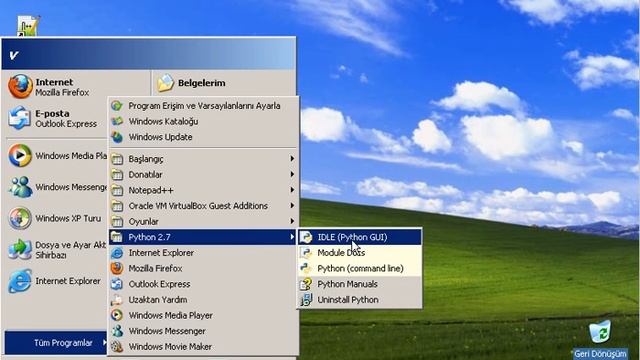Click the Notepad++ folder icon
640x360 pixels.
(117, 190)
